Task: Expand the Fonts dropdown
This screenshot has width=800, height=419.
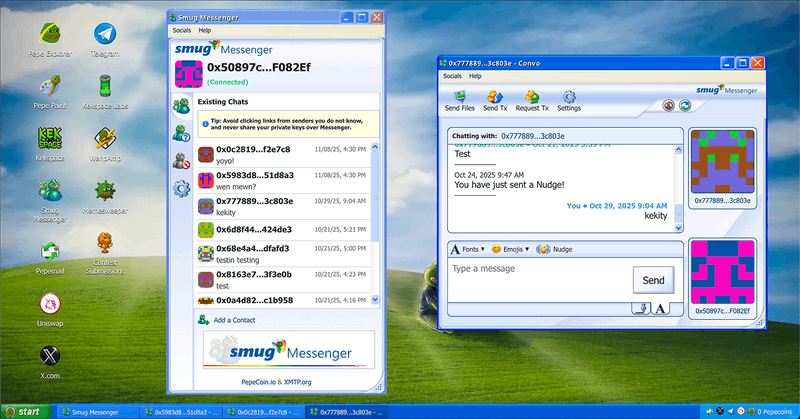Action: 468,249
